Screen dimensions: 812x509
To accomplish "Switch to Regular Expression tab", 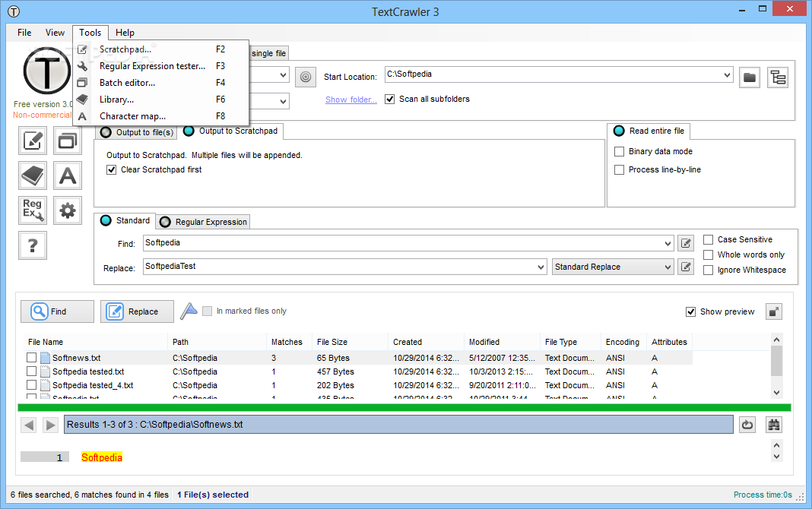I will coord(204,222).
